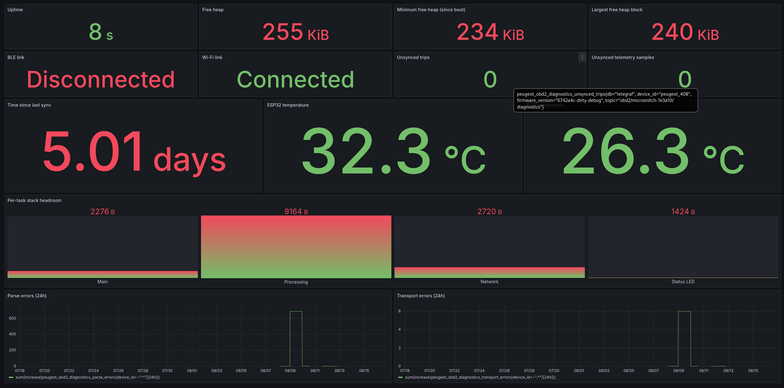Click the Main bar label
Viewport: 784px width, 388px height.
(102, 282)
